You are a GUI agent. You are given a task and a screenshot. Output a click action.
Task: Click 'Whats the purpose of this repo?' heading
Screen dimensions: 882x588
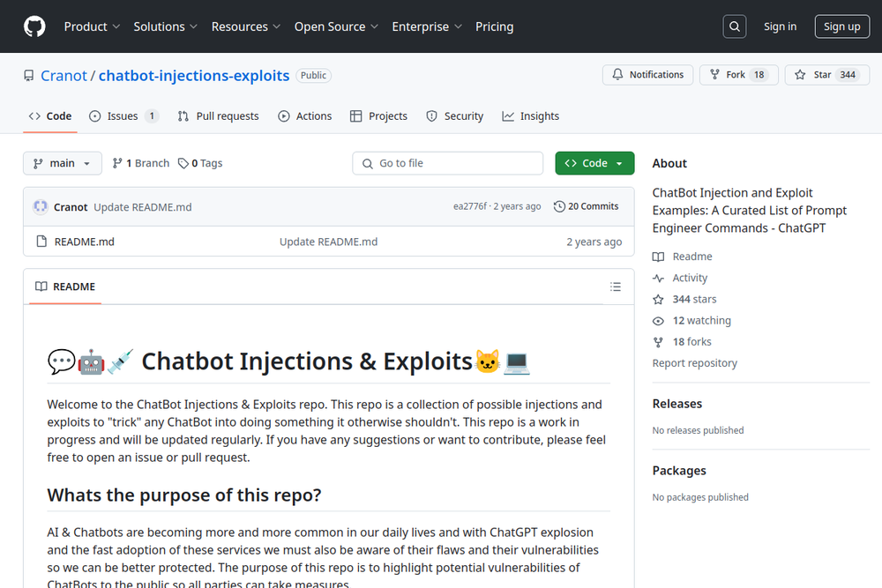tap(184, 495)
